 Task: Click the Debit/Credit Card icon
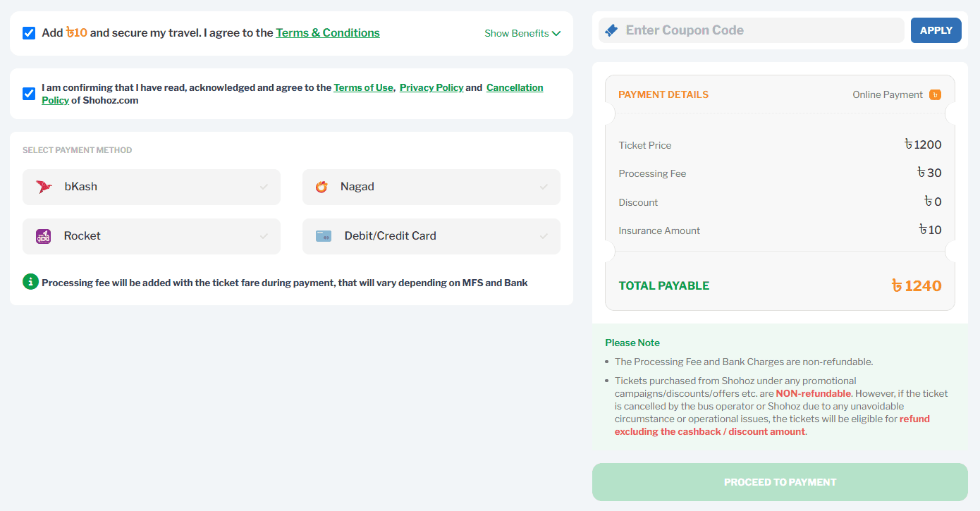click(324, 236)
